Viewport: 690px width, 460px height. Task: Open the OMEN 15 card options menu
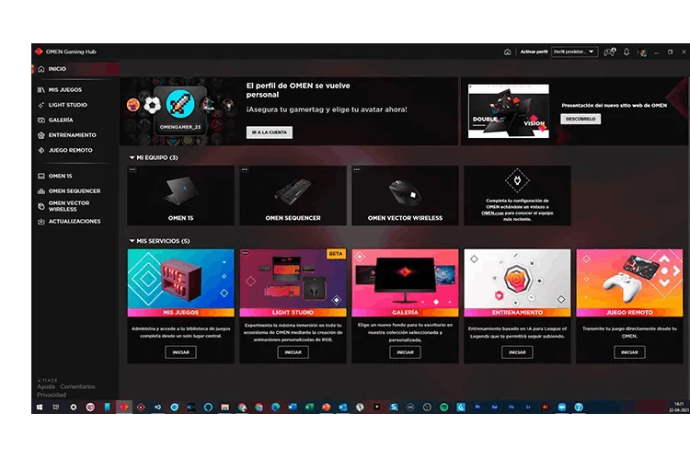(x=133, y=170)
